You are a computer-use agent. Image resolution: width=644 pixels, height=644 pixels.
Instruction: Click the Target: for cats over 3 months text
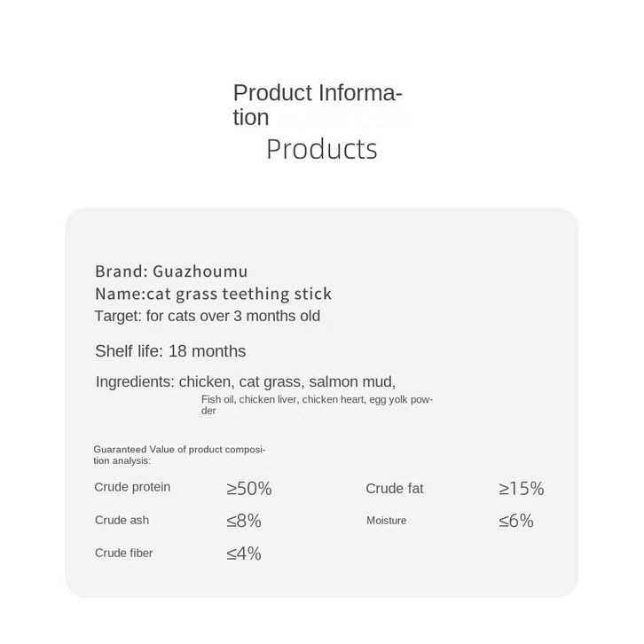click(208, 316)
